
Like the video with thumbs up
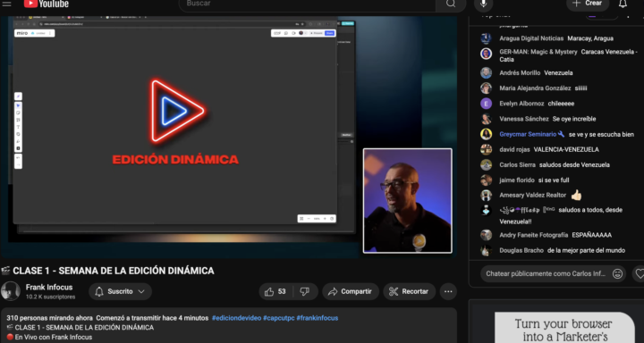click(275, 291)
